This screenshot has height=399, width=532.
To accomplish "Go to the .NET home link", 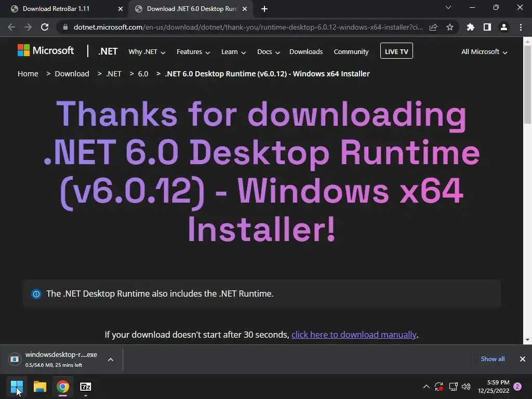I will tap(108, 51).
